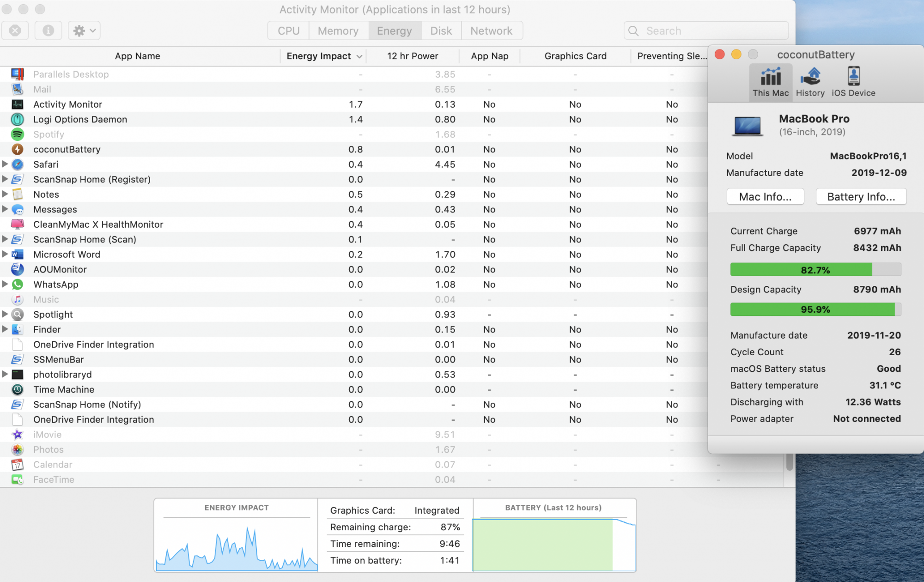Click the Time Machine icon
Viewport: 924px width, 582px height.
18,389
